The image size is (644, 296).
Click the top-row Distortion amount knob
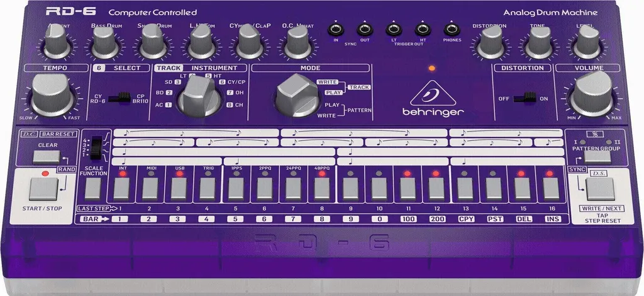coord(491,42)
